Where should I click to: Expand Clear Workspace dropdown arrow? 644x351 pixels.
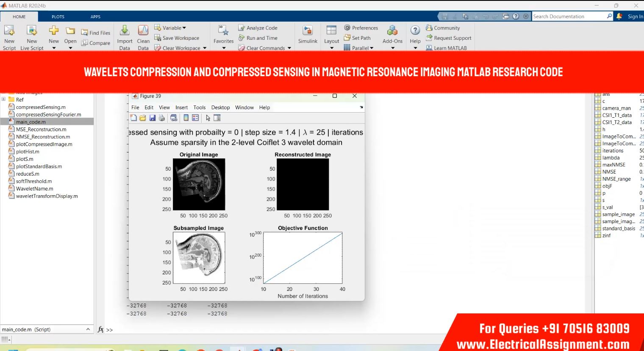click(205, 48)
